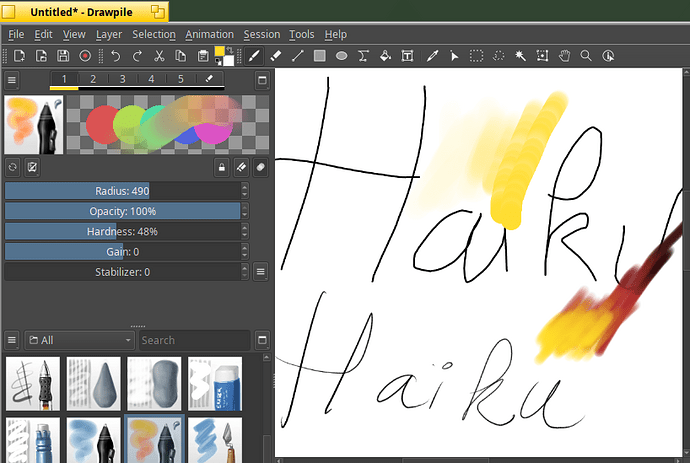
Task: Select the Laser pointer tool
Action: coord(454,56)
